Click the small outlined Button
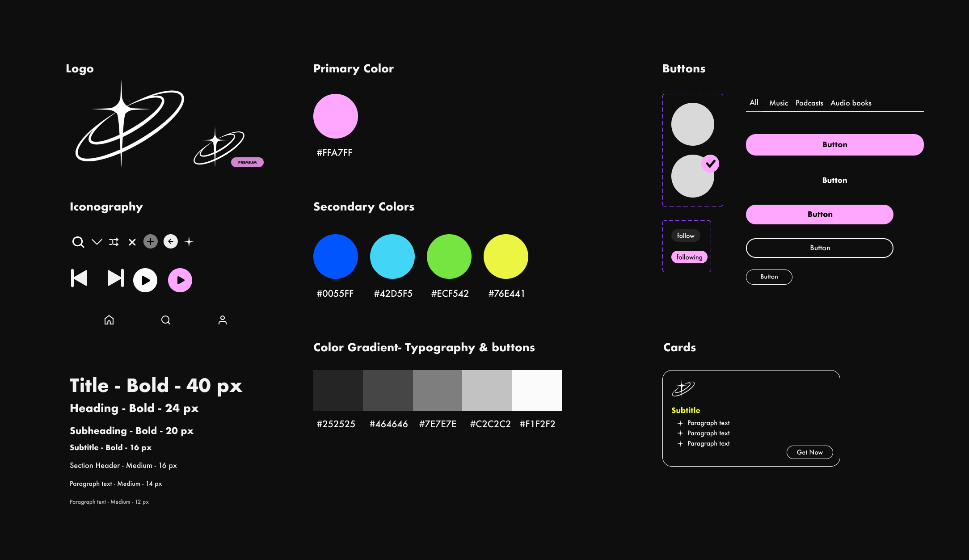The height and width of the screenshot is (560, 969). pyautogui.click(x=769, y=277)
